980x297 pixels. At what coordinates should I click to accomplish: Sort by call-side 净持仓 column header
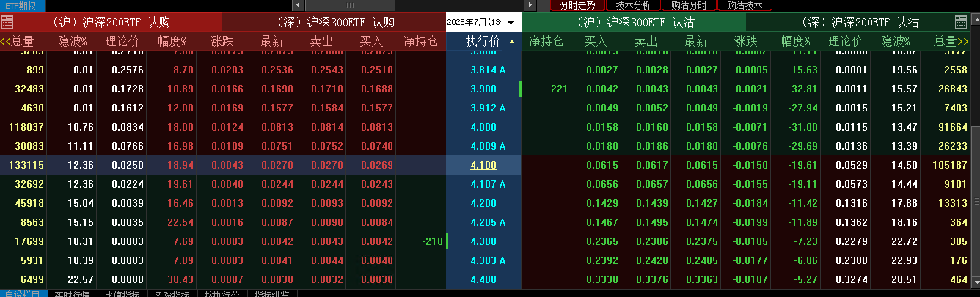[x=421, y=42]
